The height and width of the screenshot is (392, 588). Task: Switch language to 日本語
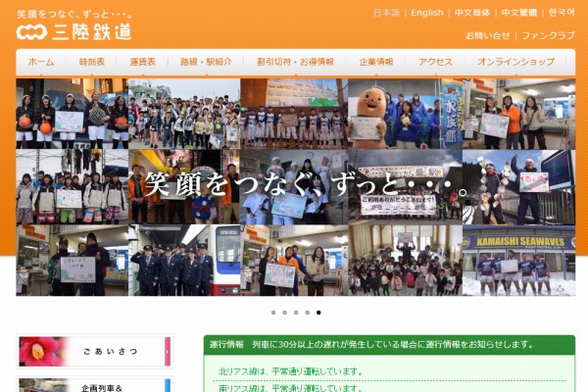click(x=387, y=13)
